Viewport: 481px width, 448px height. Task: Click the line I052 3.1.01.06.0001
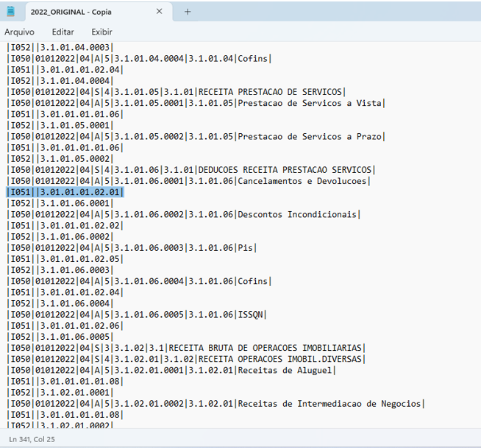pyautogui.click(x=60, y=203)
